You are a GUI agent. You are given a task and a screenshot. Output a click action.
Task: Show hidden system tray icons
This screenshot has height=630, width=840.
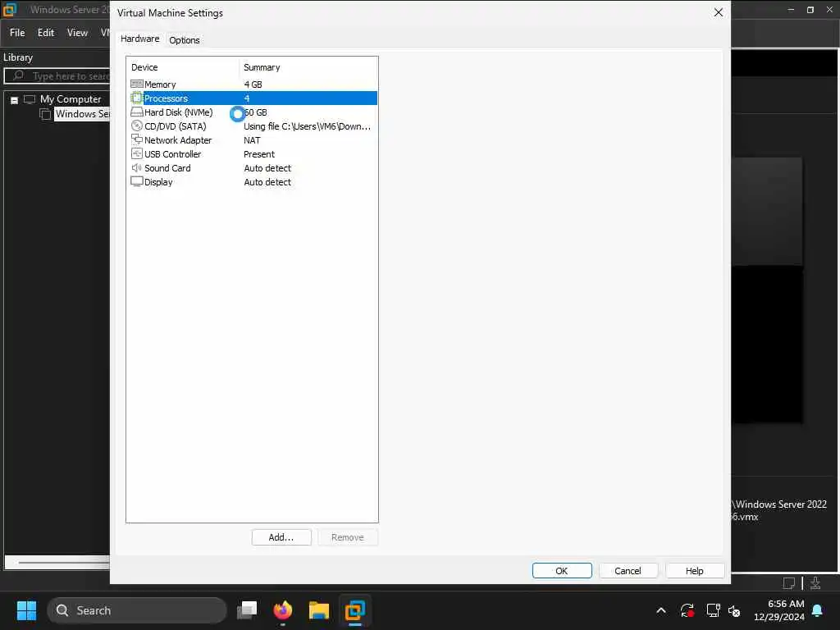tap(661, 610)
